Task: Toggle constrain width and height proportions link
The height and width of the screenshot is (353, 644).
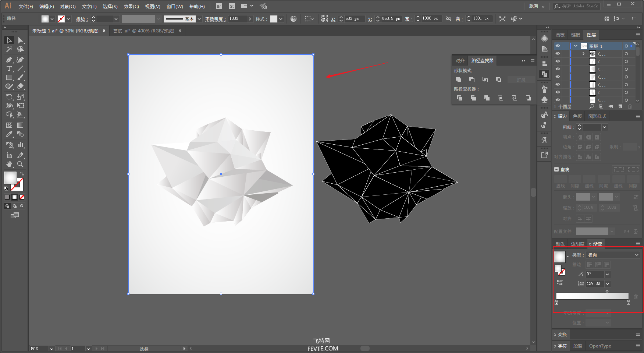Action: pos(449,19)
